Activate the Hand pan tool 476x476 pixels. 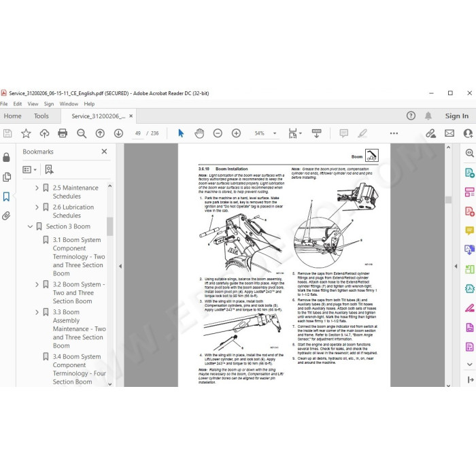[x=199, y=133]
